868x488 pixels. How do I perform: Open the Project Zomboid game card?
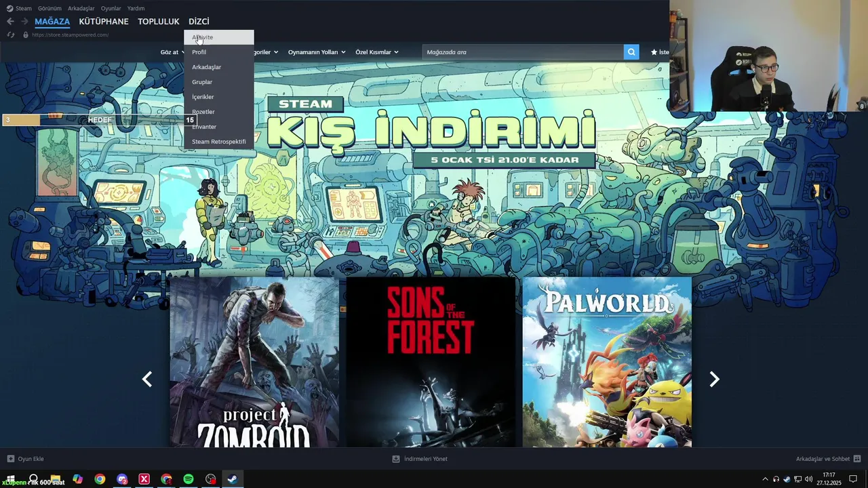[254, 362]
